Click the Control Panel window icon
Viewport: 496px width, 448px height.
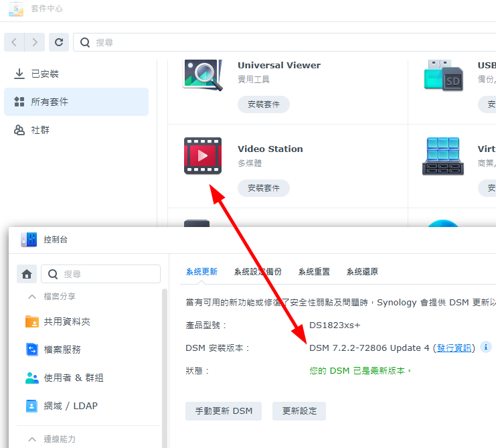[x=29, y=240]
